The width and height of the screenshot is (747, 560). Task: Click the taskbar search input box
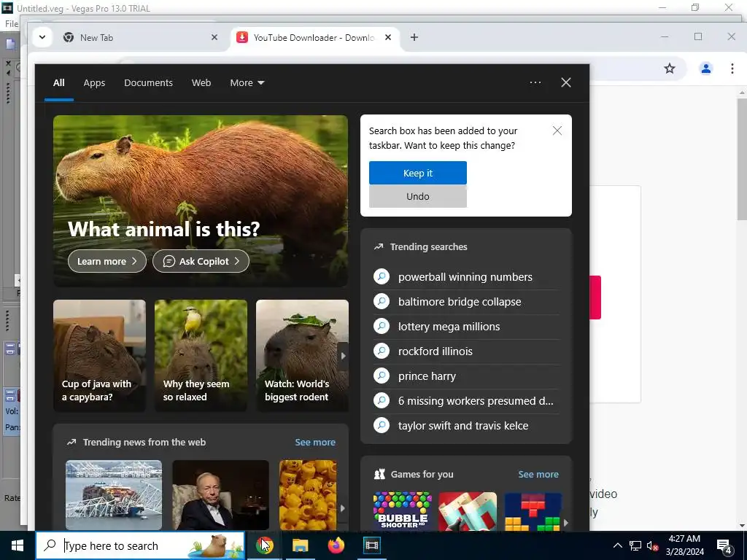pos(140,545)
